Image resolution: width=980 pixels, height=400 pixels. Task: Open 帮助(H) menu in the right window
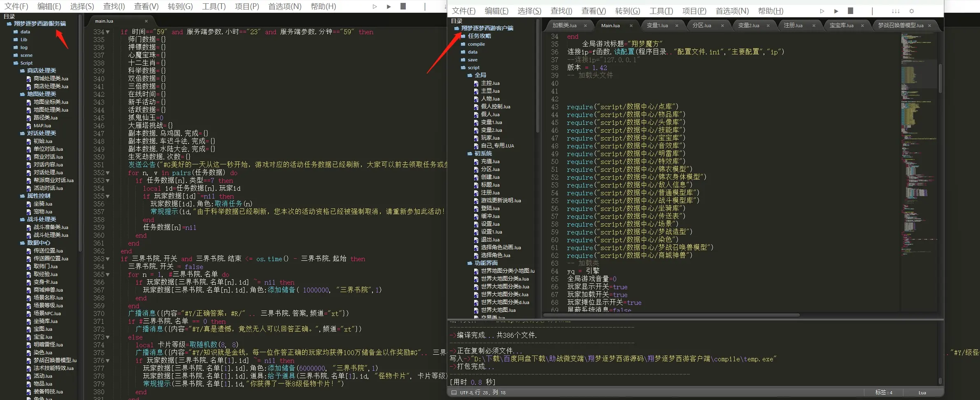pos(770,11)
